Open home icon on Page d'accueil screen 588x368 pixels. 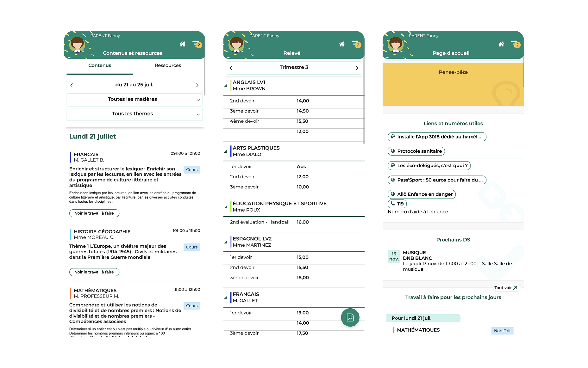(x=501, y=44)
